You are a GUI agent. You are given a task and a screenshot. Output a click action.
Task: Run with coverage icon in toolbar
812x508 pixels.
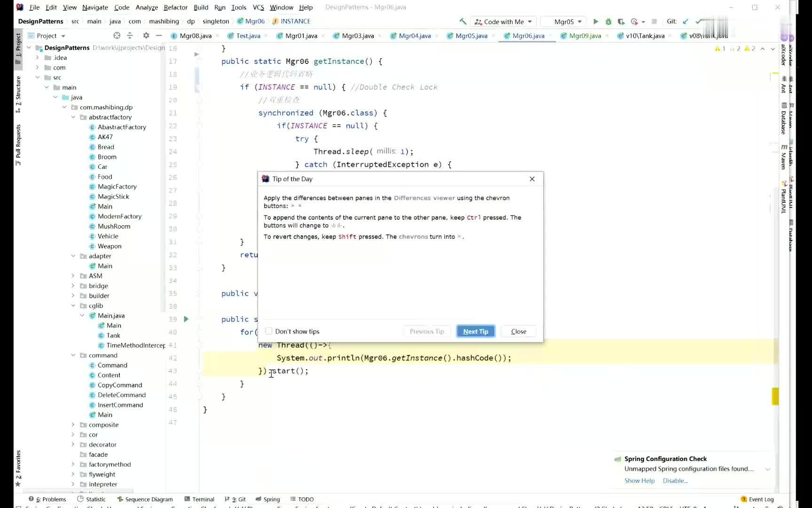(x=621, y=22)
